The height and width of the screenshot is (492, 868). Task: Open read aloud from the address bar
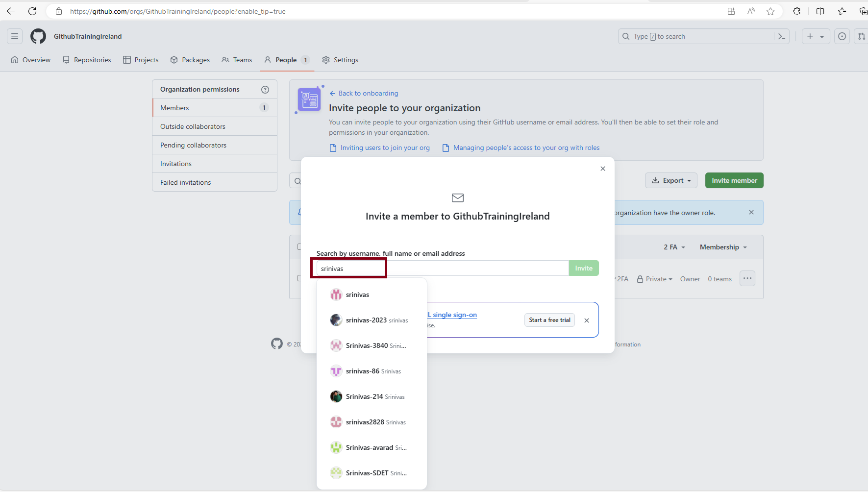751,11
